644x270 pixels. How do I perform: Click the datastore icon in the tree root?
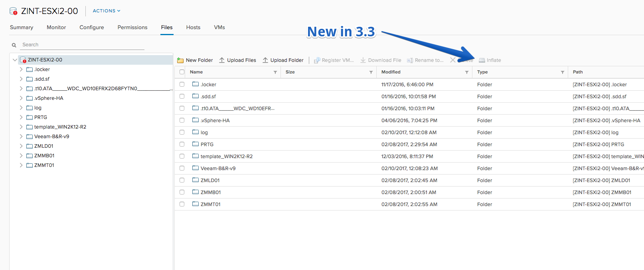[23, 60]
